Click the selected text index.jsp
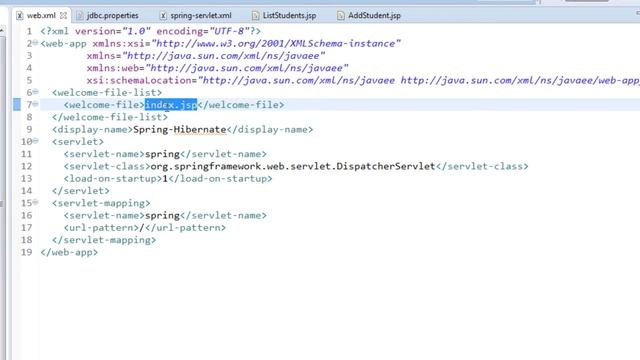Screen dimensions: 640x360 coord(171,105)
